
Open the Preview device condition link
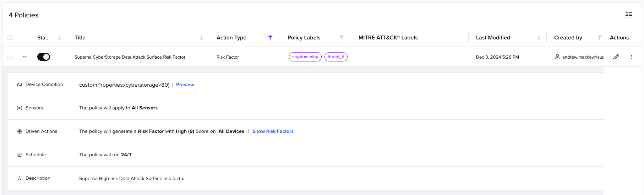tap(185, 85)
